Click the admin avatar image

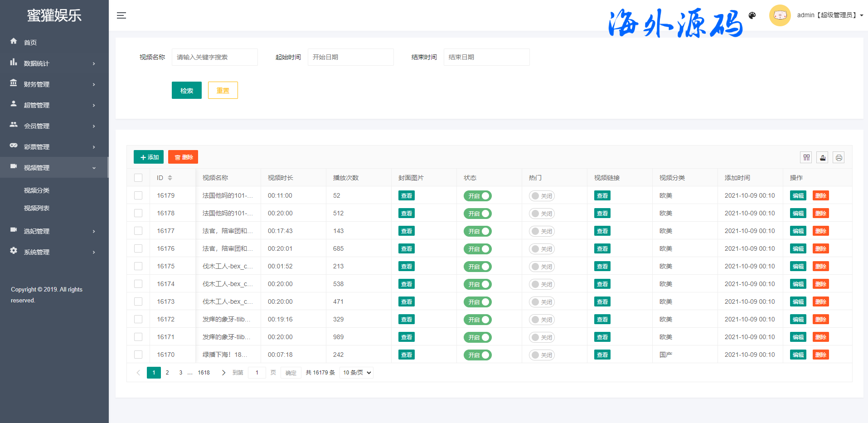pos(780,15)
